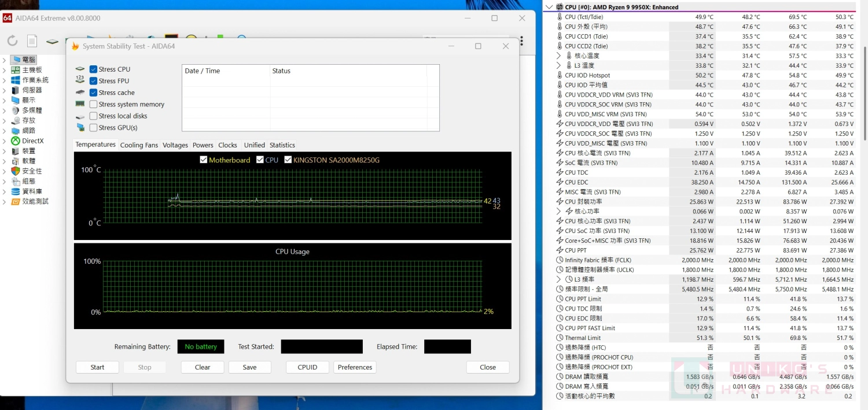Screen dimensions: 868x410
Task: Click the 安全性 shield icon
Action: (x=15, y=171)
